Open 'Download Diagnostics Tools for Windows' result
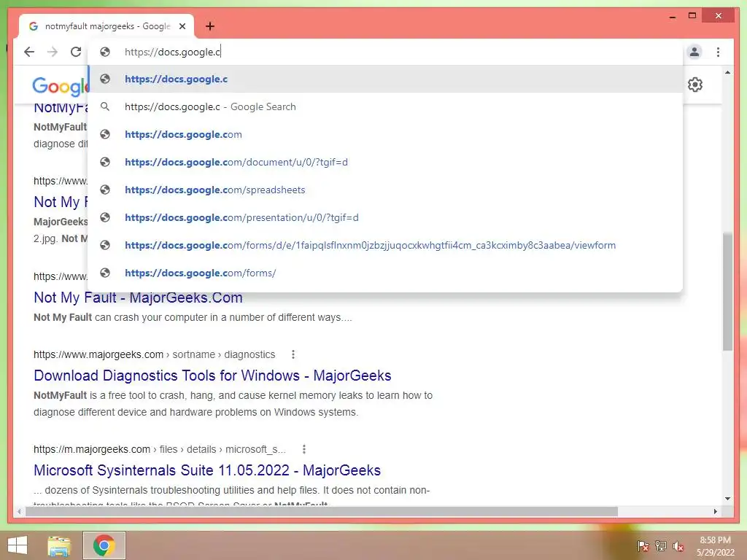Image resolution: width=747 pixels, height=560 pixels. [x=212, y=376]
